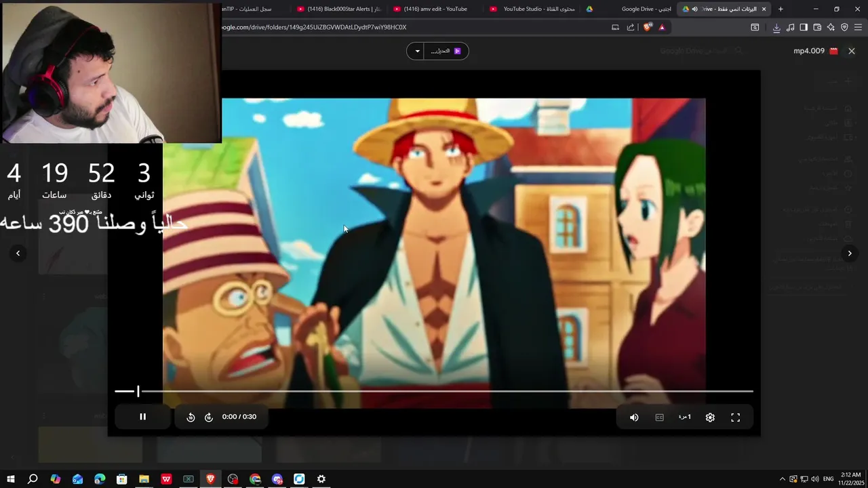Viewport: 868px width, 488px height.
Task: Mute audio on the active Drive tab
Action: click(x=694, y=9)
